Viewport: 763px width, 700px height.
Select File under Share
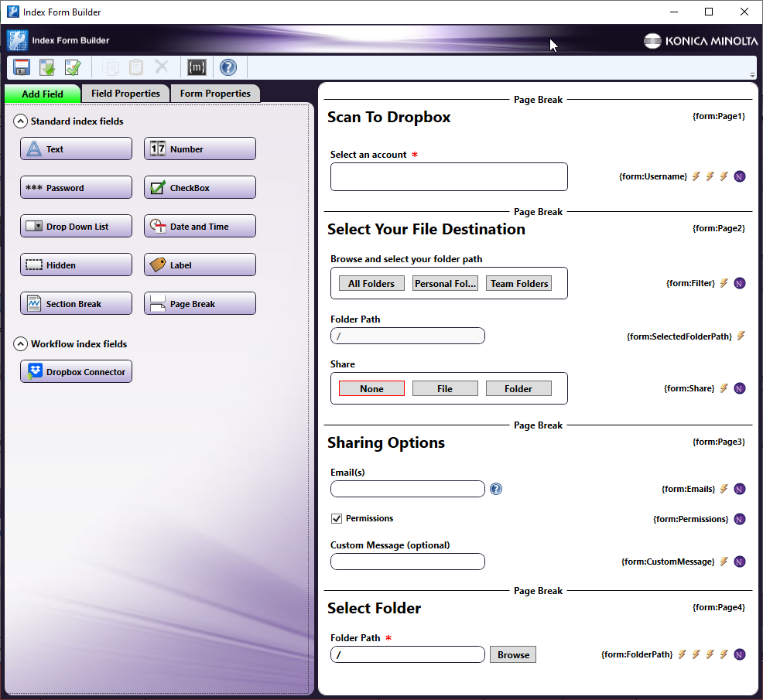click(445, 388)
